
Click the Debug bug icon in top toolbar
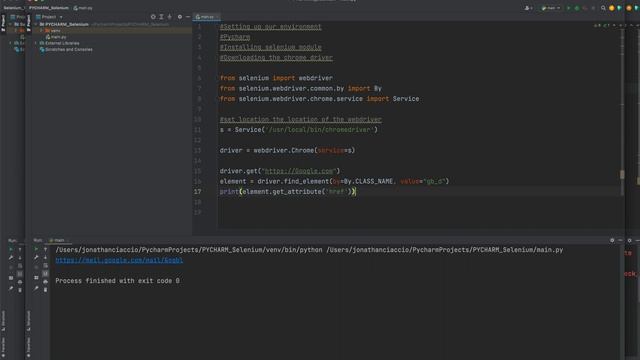[577, 8]
